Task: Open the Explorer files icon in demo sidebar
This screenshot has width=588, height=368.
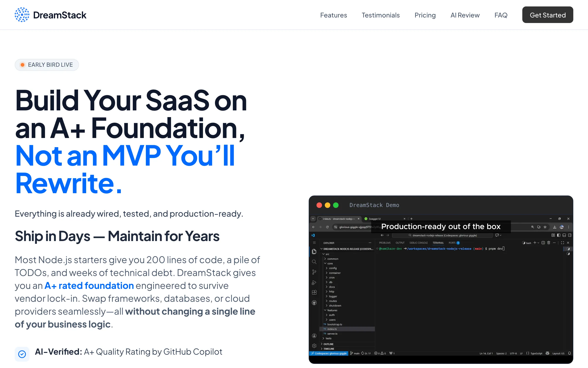Action: [x=314, y=251]
